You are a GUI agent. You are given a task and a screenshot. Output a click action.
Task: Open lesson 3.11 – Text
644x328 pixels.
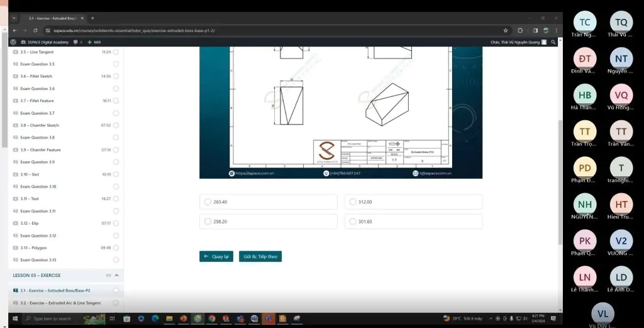[x=30, y=198]
